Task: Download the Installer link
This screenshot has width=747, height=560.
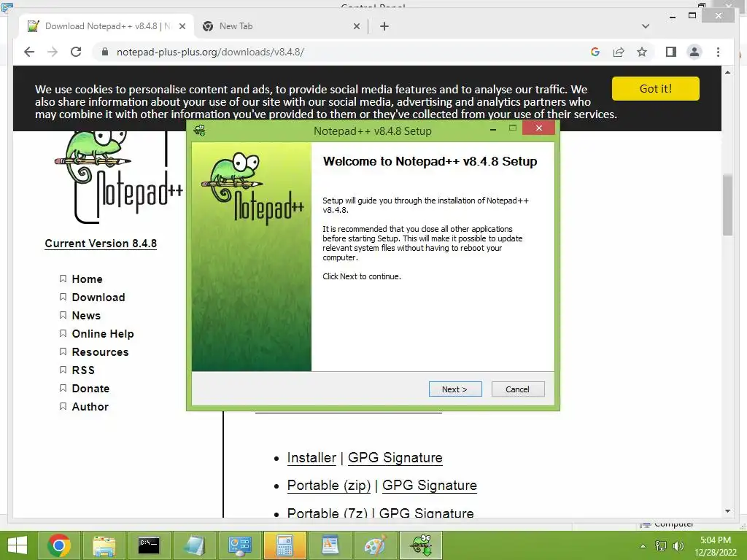Action: pyautogui.click(x=311, y=458)
